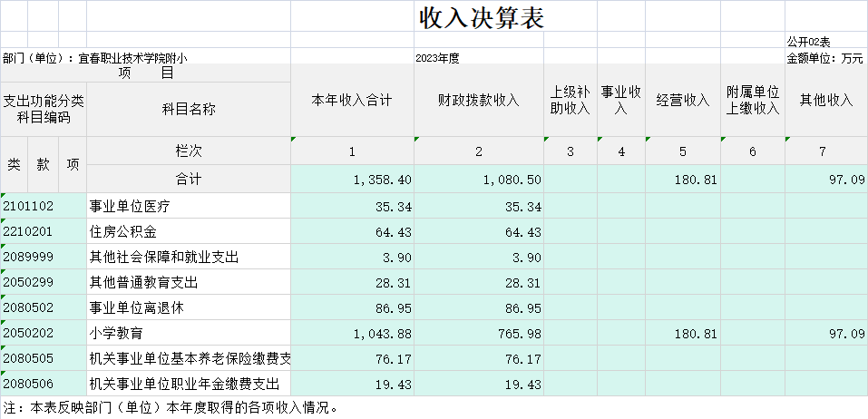Select the 765.98 cell

[478, 334]
